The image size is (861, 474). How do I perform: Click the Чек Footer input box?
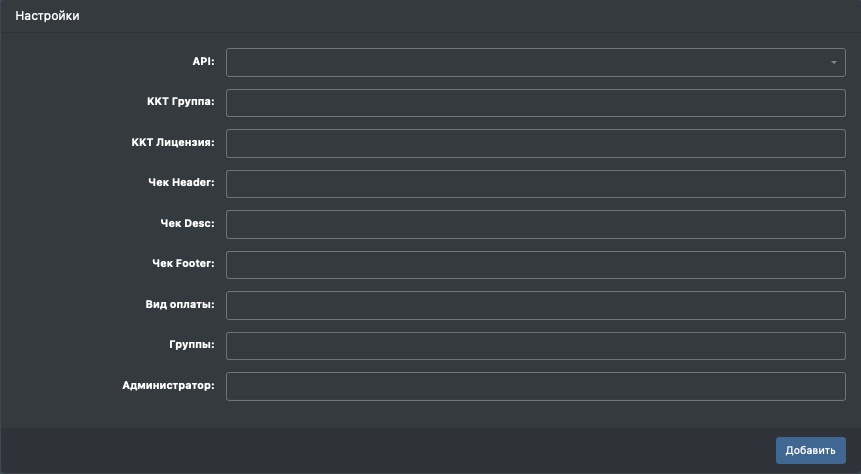pos(536,265)
